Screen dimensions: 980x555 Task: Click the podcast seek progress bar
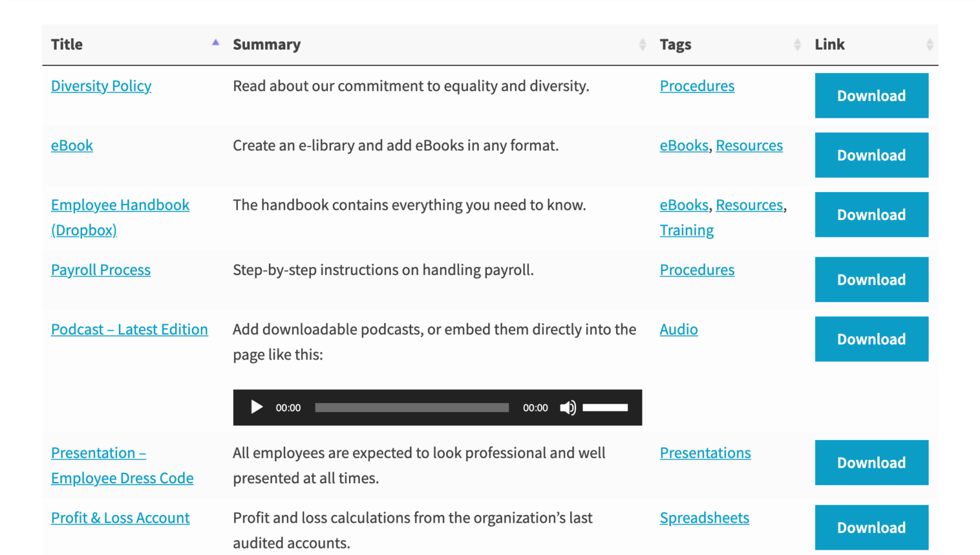pos(411,407)
